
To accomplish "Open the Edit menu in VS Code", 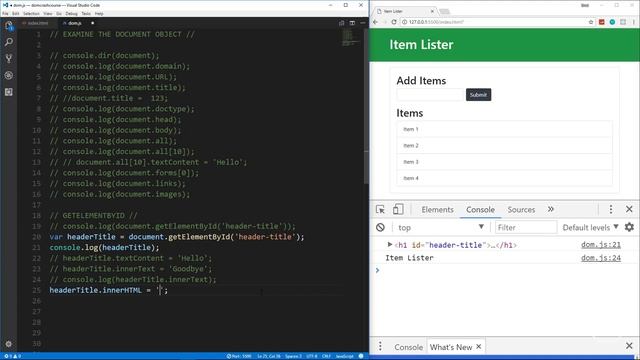I will click(16, 13).
